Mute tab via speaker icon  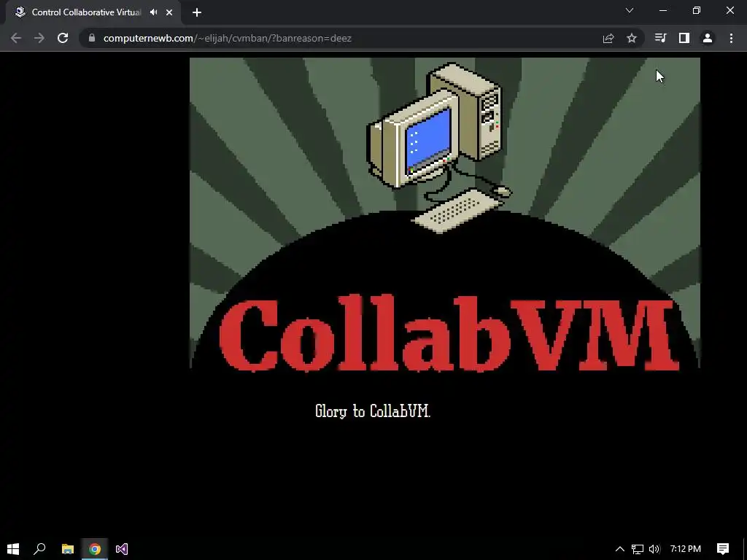click(x=153, y=12)
